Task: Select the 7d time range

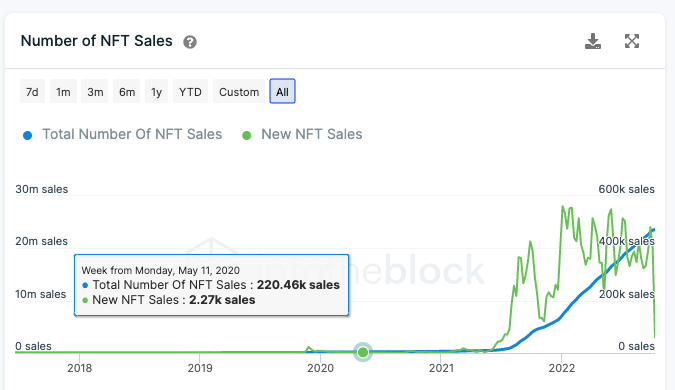Action: tap(32, 92)
